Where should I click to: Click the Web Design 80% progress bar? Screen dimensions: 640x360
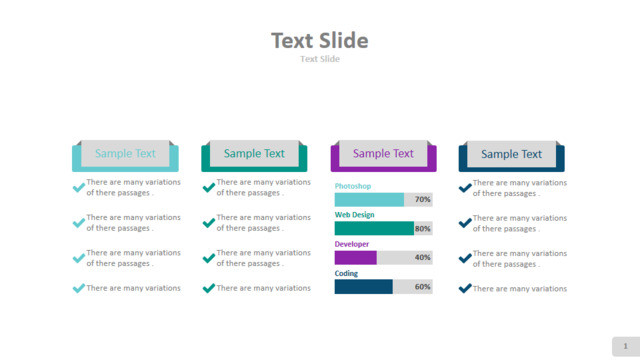[384, 229]
